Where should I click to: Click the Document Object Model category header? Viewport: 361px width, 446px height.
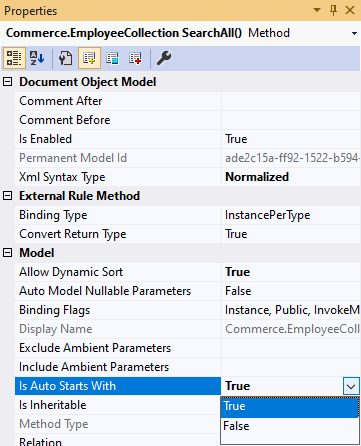[88, 82]
